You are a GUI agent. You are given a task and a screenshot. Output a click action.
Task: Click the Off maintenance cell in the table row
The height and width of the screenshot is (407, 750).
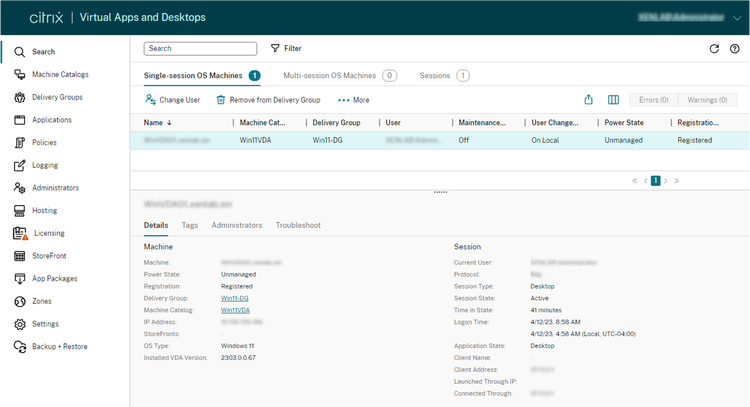click(463, 140)
